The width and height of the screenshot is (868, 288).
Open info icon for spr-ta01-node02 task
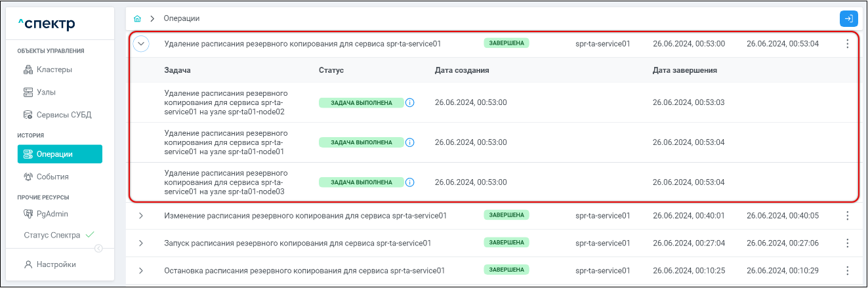coord(410,103)
